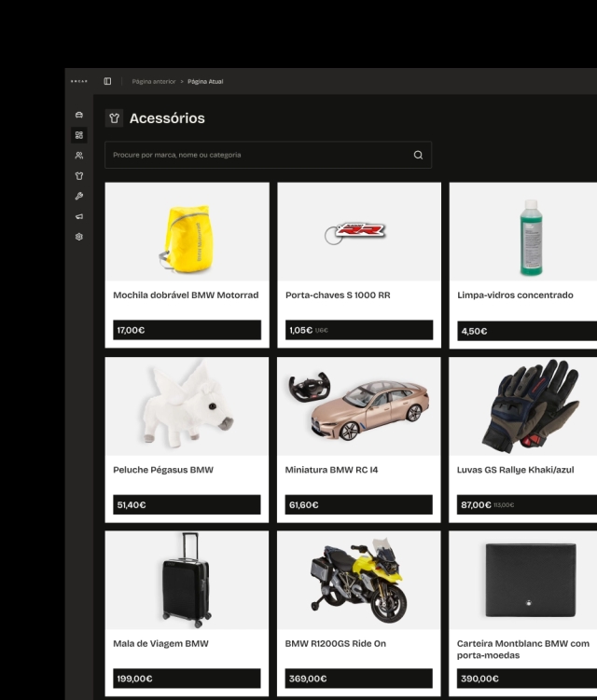This screenshot has width=597, height=700.
Task: Click the 17,00€ price bar
Action: point(187,330)
